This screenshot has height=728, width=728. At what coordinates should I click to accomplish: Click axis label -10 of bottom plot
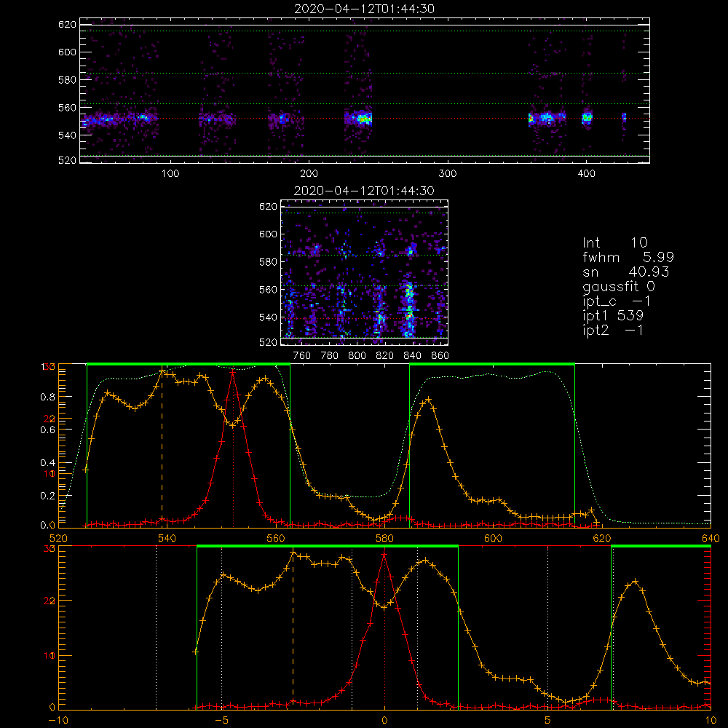(58, 721)
